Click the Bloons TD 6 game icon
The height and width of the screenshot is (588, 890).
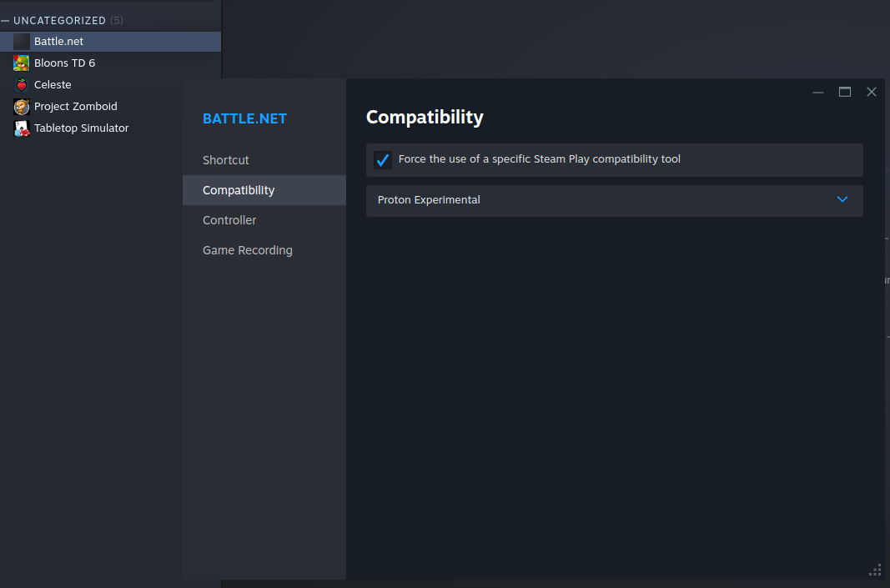tap(22, 63)
